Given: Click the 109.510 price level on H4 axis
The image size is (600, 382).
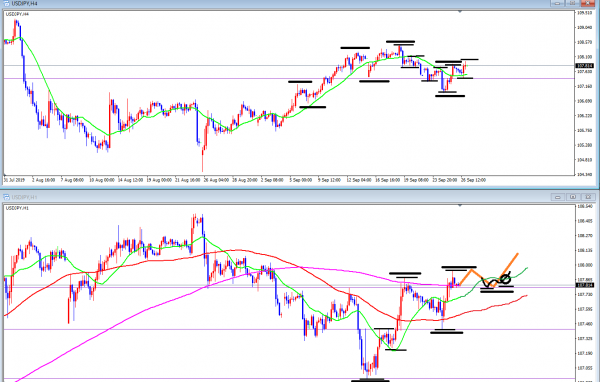Looking at the screenshot, I should [584, 13].
